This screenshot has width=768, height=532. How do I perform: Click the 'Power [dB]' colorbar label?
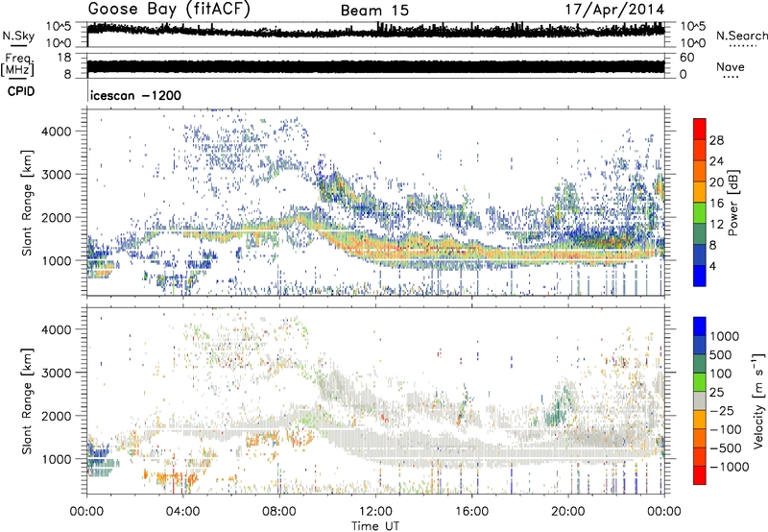(x=732, y=203)
